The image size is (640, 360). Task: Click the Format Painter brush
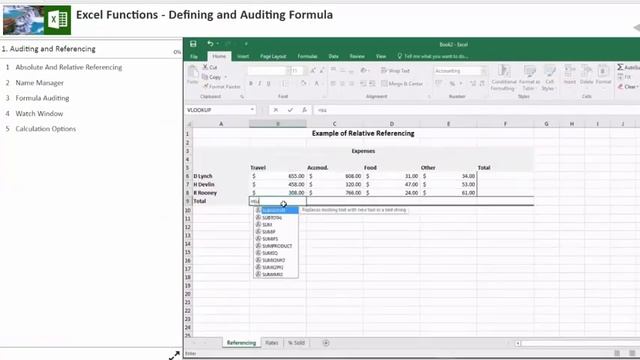coord(222,87)
